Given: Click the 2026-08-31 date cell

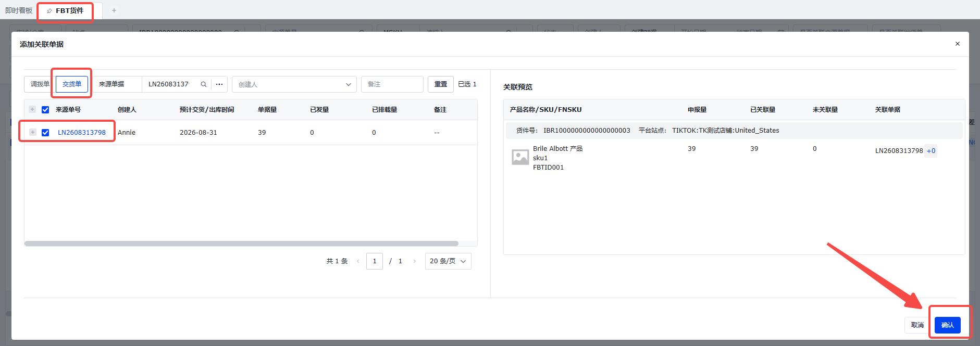Looking at the screenshot, I should [x=199, y=133].
